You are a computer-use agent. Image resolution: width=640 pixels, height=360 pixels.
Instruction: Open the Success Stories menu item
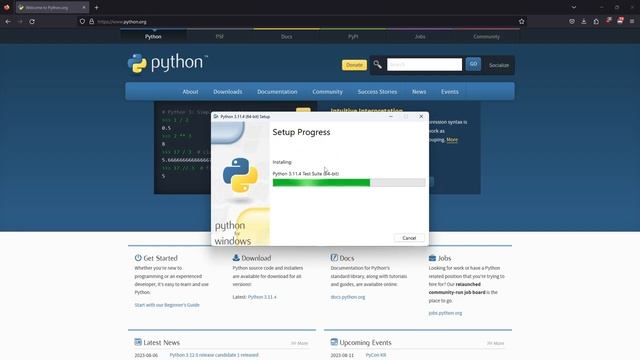[x=377, y=91]
